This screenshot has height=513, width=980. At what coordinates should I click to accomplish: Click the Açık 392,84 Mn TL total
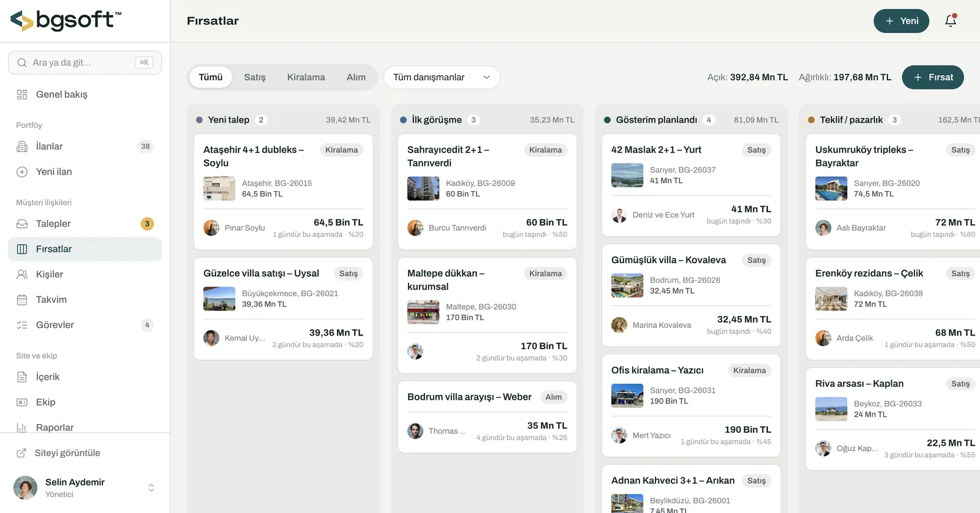(748, 77)
